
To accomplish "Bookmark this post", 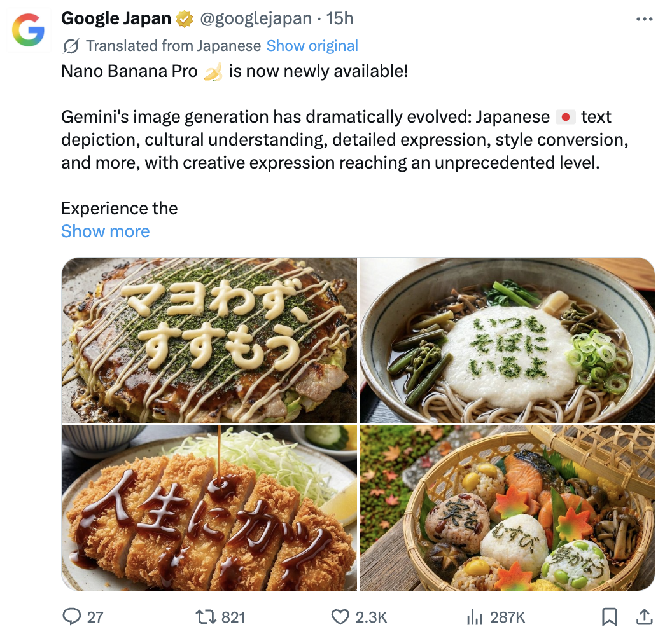I will pos(609,616).
